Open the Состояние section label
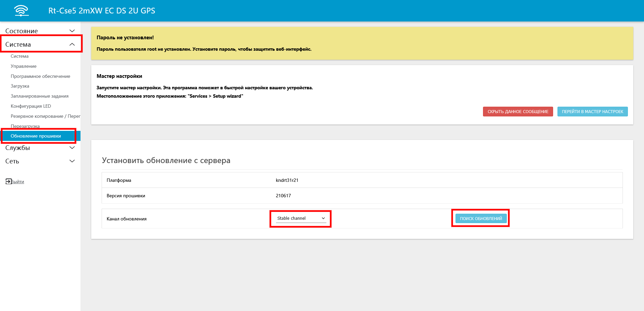This screenshot has width=644, height=311. (x=21, y=31)
